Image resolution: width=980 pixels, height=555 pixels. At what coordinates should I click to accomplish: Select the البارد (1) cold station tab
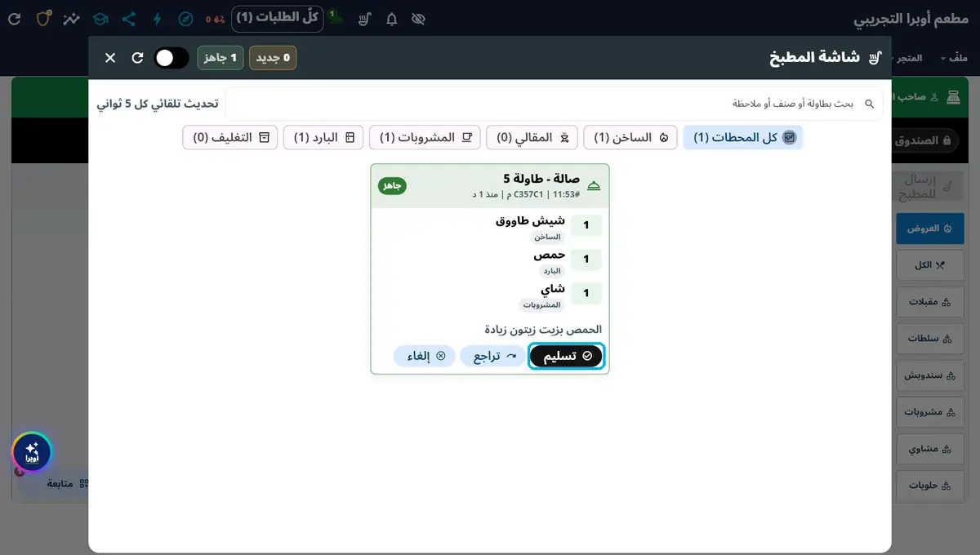point(323,138)
